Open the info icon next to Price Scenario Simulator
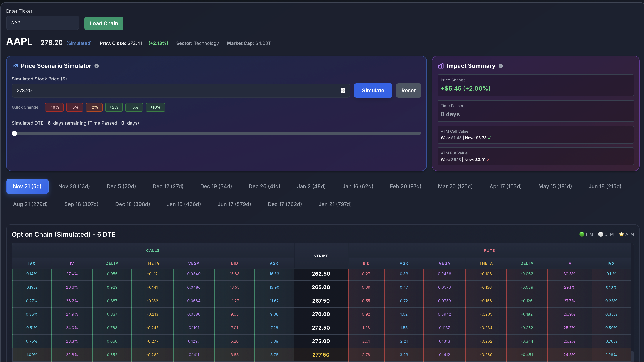This screenshot has height=362, width=644. 97,66
